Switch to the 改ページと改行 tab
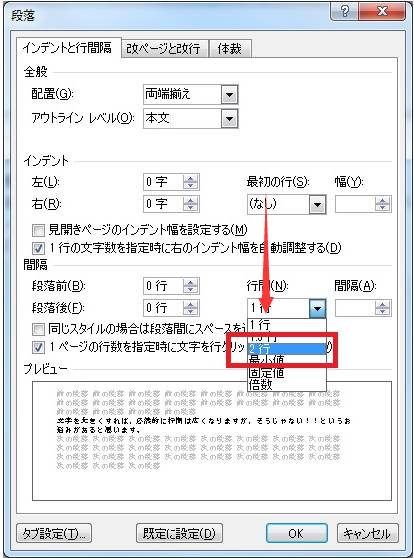Image resolution: width=414 pixels, height=558 pixels. [164, 48]
